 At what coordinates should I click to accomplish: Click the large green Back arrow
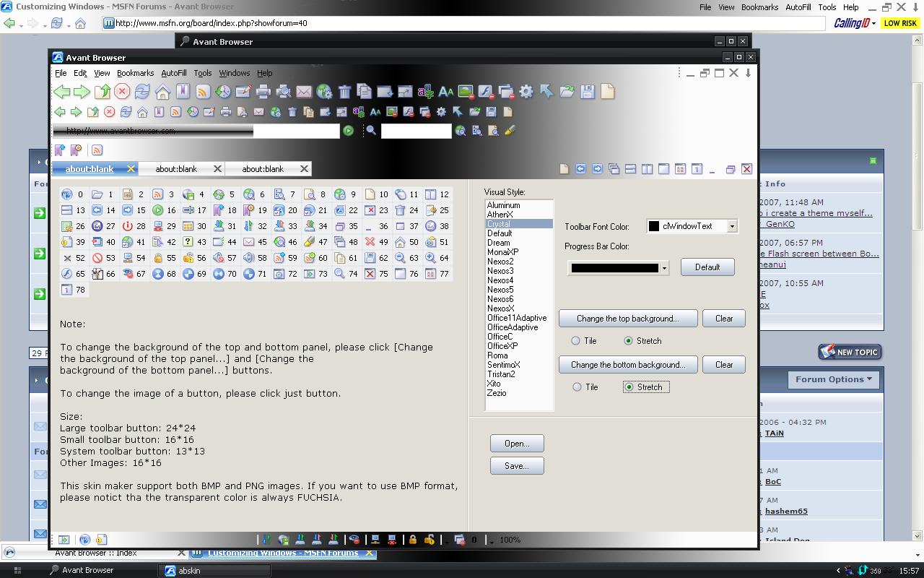[62, 92]
